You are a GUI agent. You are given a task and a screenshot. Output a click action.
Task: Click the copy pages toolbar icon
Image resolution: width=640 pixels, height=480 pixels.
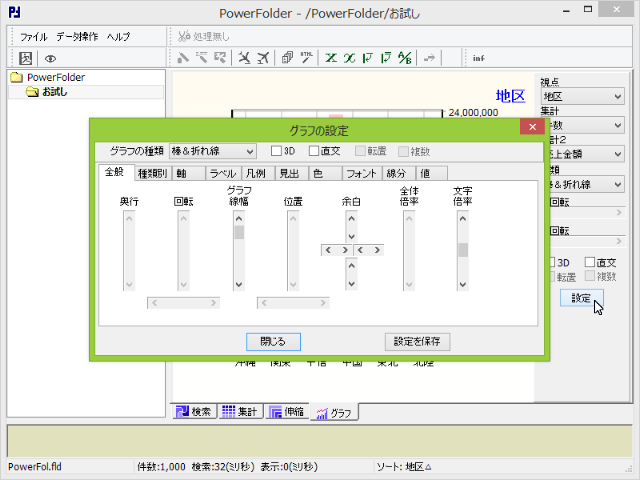pyautogui.click(x=287, y=58)
